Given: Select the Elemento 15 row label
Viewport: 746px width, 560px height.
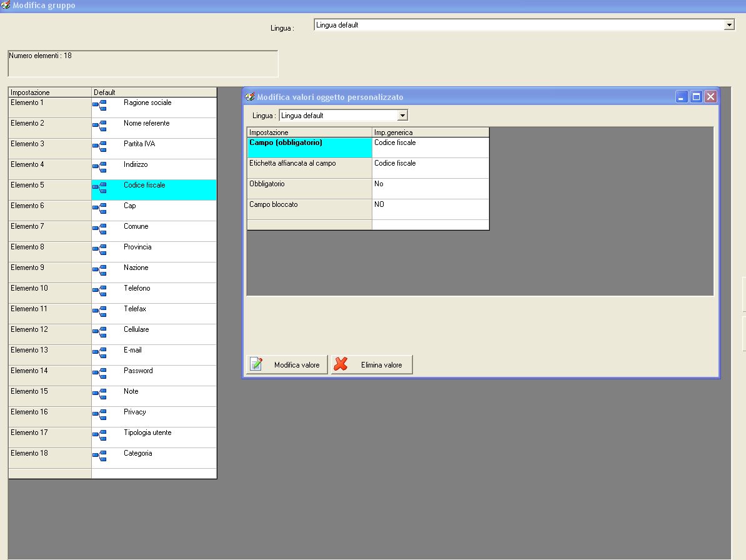Looking at the screenshot, I should (50, 396).
